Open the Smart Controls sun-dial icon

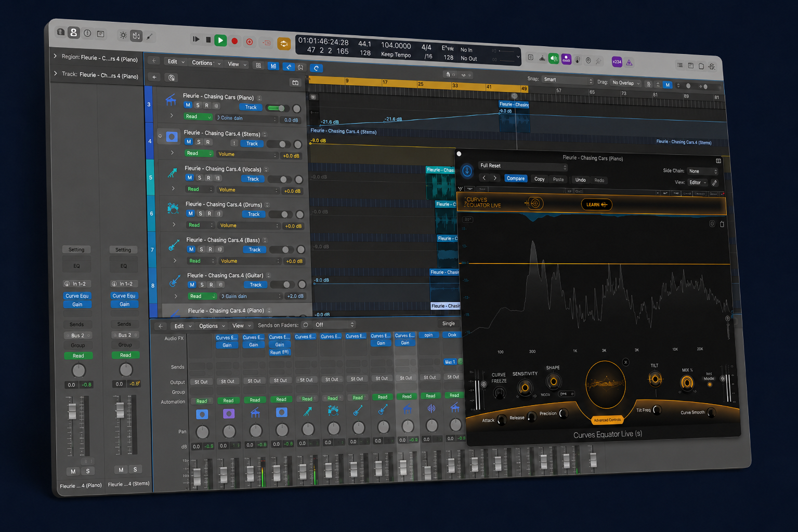tap(123, 35)
